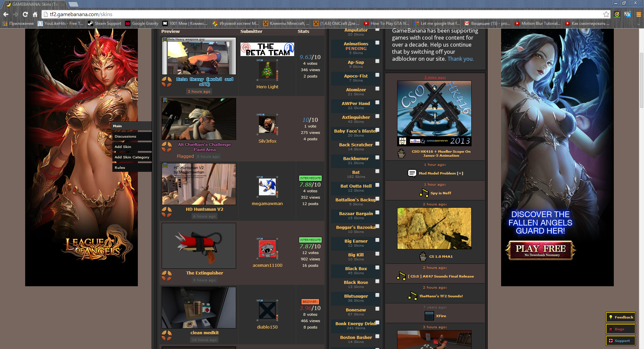Click the hand icon next to CS 1.0 M4A1
The height and width of the screenshot is (349, 644).
423,256
